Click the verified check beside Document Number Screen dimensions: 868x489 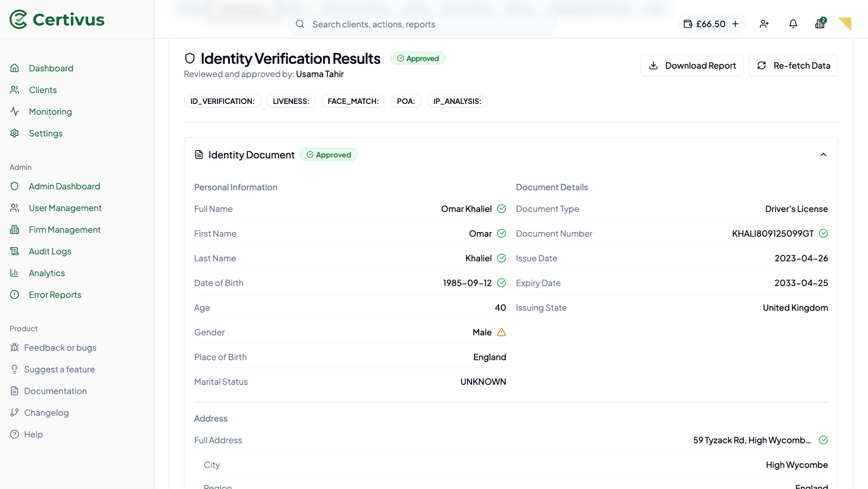point(823,234)
